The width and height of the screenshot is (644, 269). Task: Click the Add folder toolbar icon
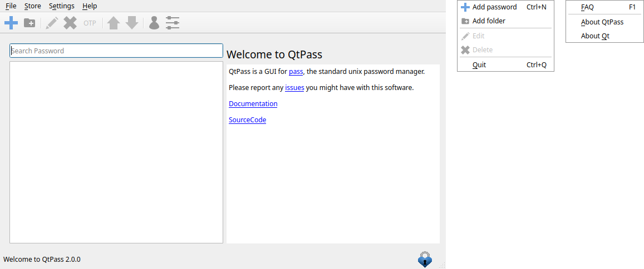coord(30,23)
